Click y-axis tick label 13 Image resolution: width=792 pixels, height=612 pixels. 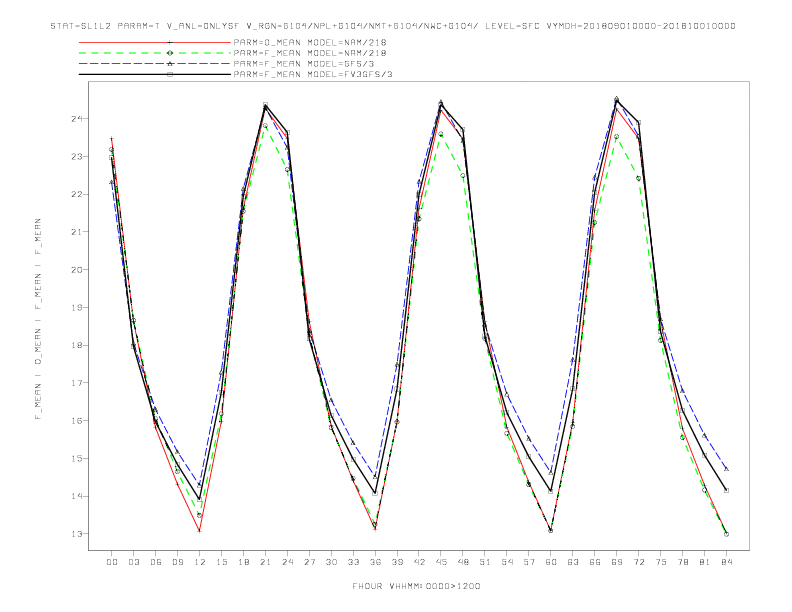78,534
